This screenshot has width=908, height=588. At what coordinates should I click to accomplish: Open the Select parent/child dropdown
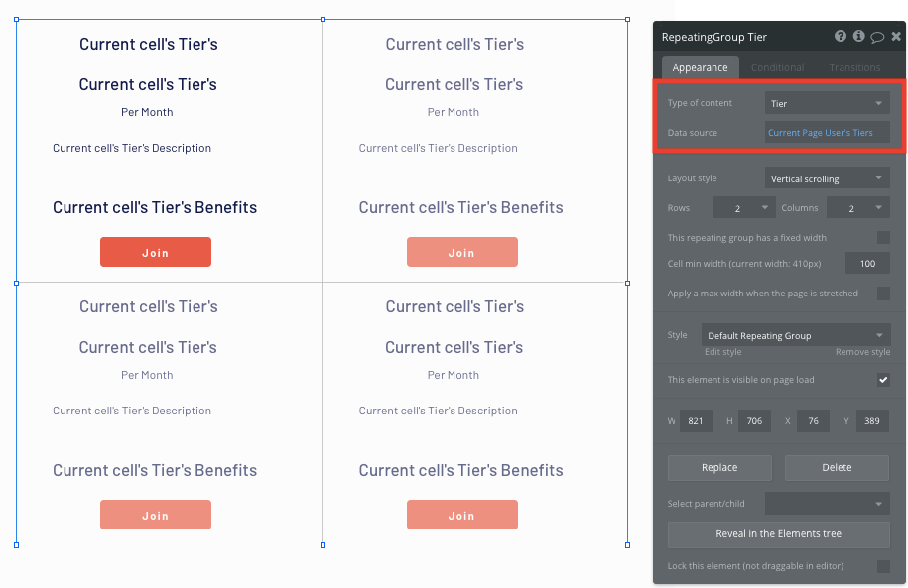click(x=827, y=503)
